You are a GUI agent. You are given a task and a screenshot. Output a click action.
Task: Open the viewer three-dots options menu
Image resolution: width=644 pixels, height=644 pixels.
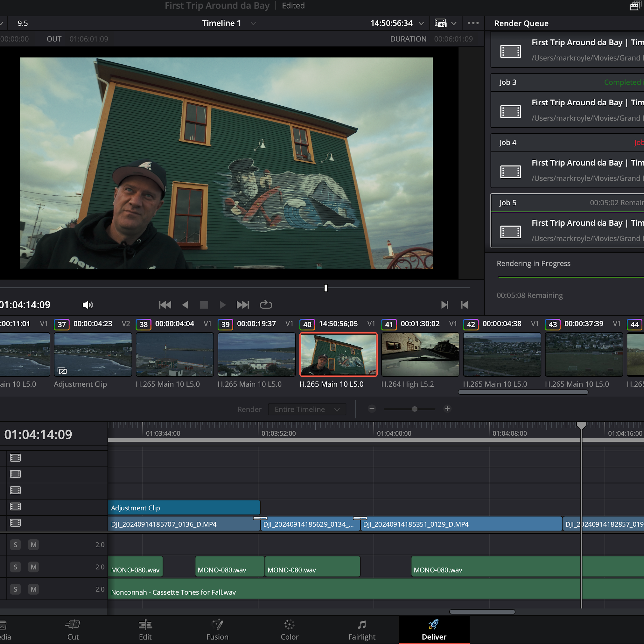(x=473, y=23)
